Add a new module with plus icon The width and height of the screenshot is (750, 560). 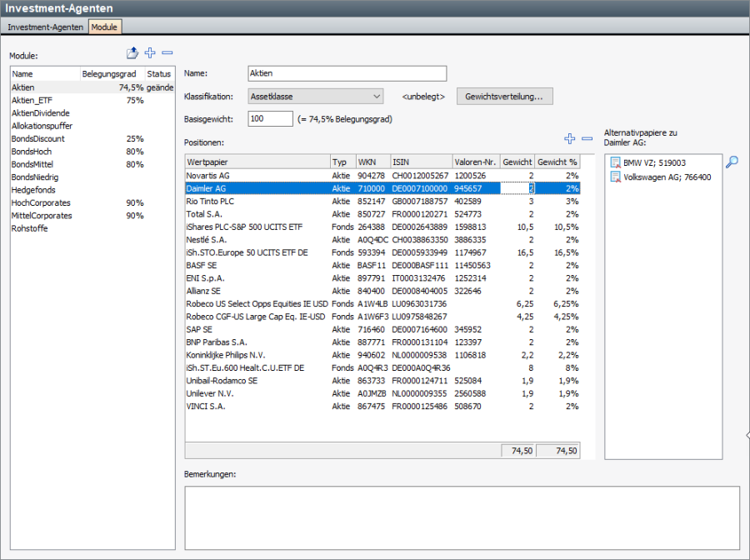150,53
